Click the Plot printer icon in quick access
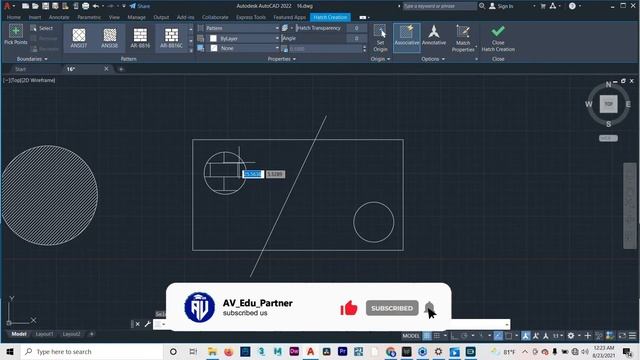640x360 pixels. point(85,6)
